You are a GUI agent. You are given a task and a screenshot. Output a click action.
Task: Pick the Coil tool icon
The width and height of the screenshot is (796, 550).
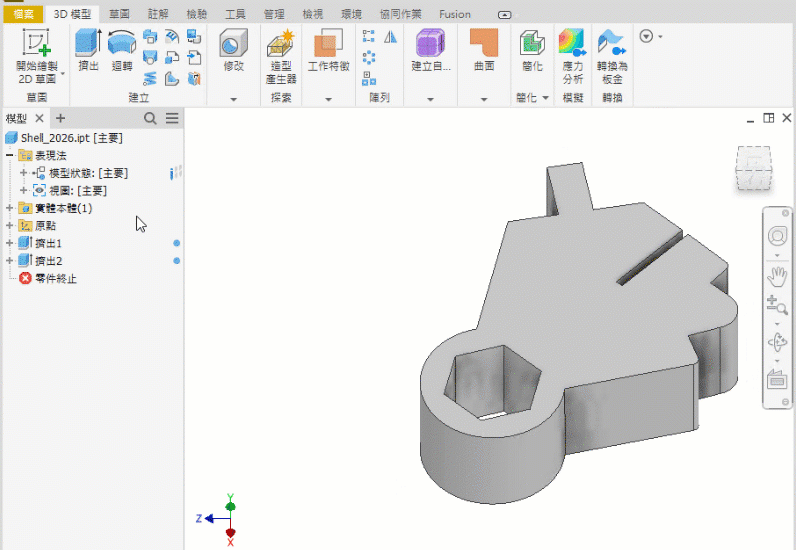tap(150, 79)
